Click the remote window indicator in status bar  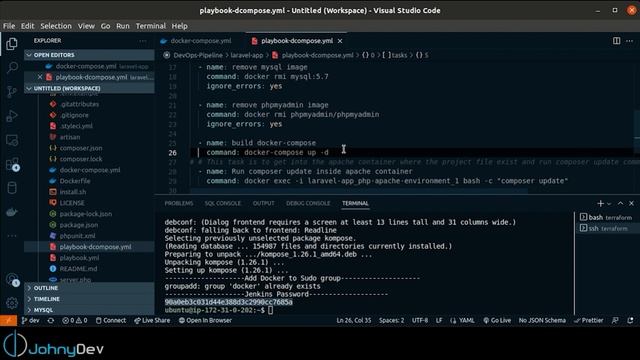8,320
